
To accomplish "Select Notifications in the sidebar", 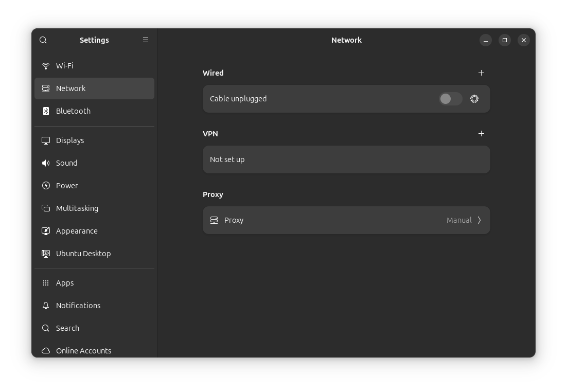I will [x=78, y=306].
